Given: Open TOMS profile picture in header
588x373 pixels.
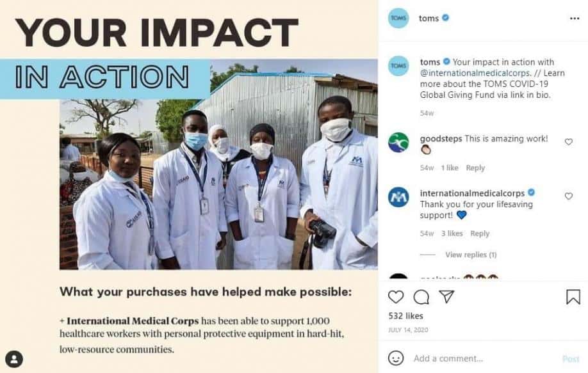Looking at the screenshot, I should pyautogui.click(x=398, y=18).
